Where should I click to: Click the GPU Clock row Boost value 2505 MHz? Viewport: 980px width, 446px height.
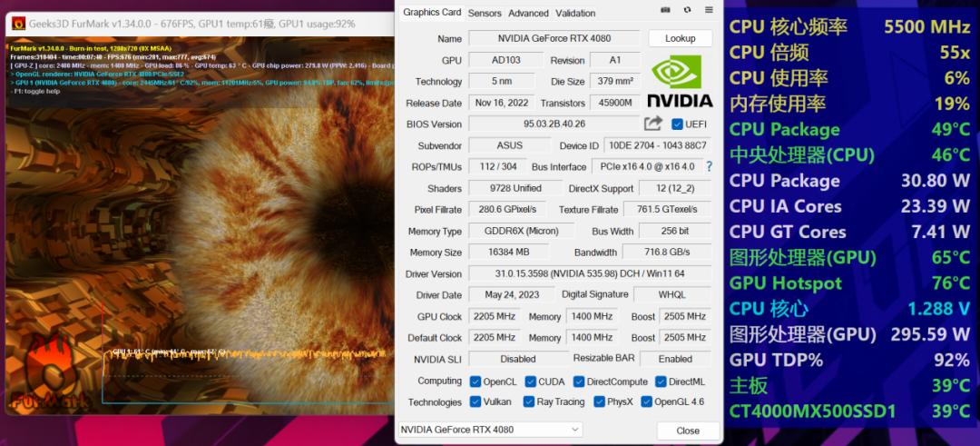pyautogui.click(x=685, y=316)
